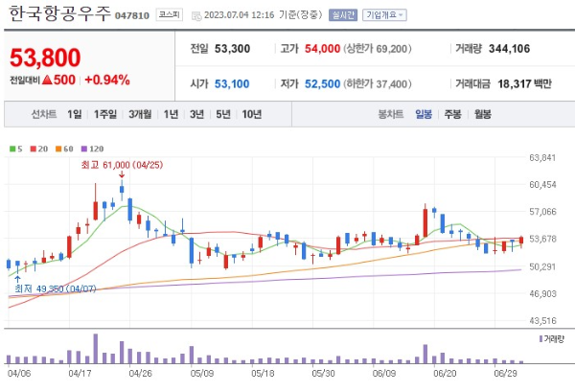This screenshot has width=575, height=392.
Task: Click the trading value 18,317 백만
Action: 524,84
